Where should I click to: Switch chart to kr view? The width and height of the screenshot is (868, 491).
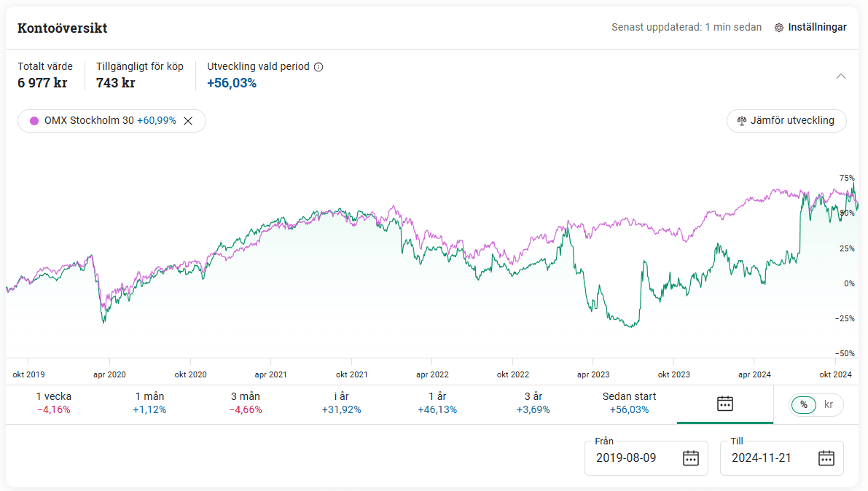pos(829,404)
